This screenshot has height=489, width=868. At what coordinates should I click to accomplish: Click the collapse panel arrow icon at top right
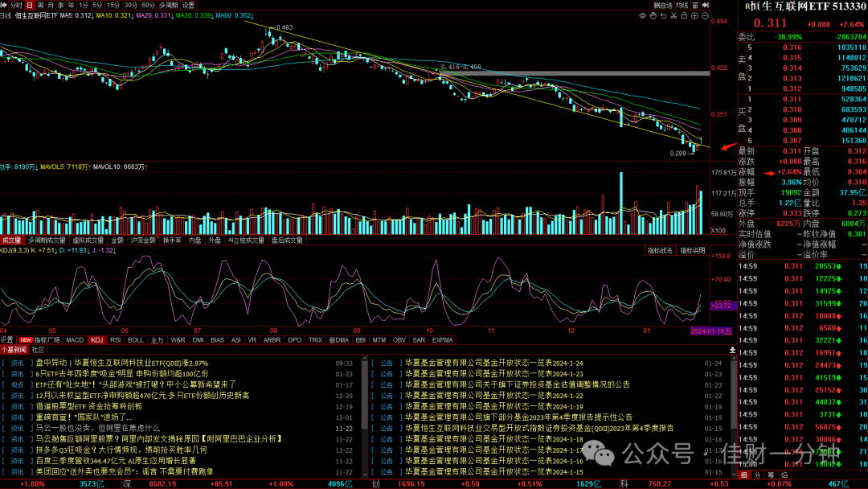pos(706,5)
